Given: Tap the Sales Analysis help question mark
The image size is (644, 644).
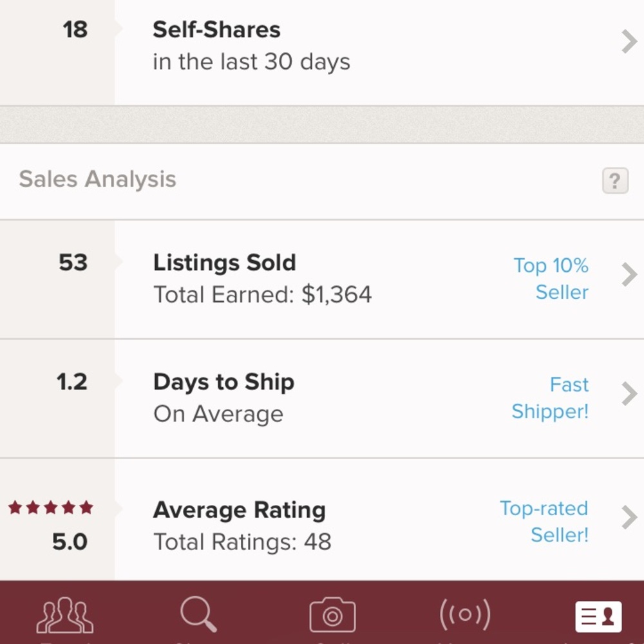Looking at the screenshot, I should click(614, 181).
